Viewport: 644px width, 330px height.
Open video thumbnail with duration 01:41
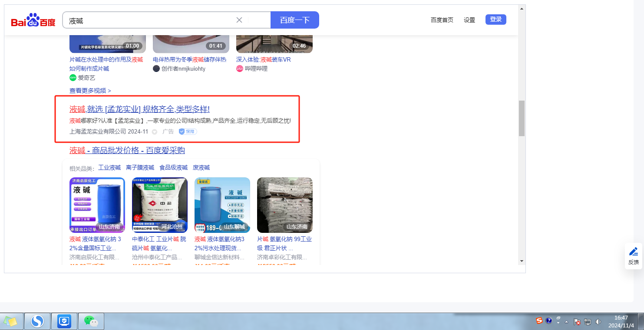191,44
